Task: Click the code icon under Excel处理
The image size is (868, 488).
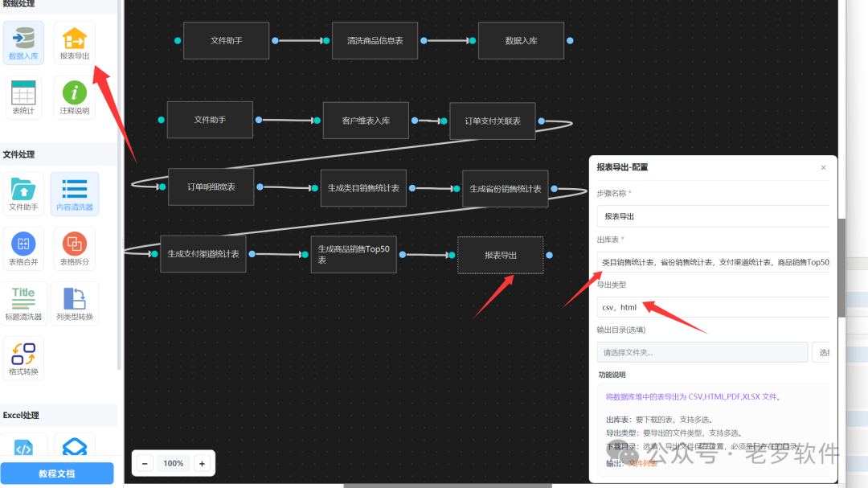Action: point(23,446)
